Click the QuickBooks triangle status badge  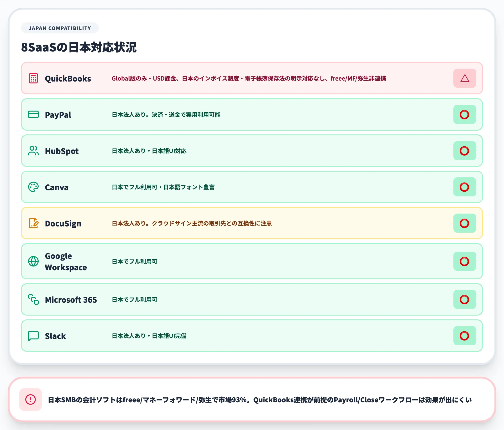(x=465, y=78)
